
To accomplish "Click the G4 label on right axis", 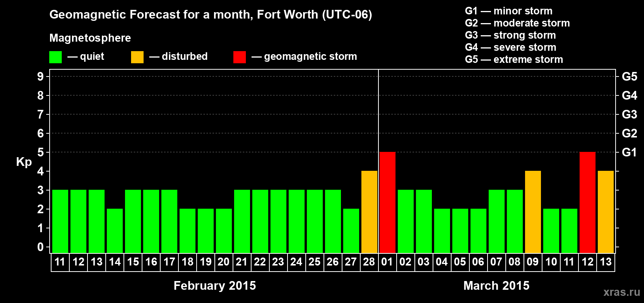I will click(x=629, y=95).
